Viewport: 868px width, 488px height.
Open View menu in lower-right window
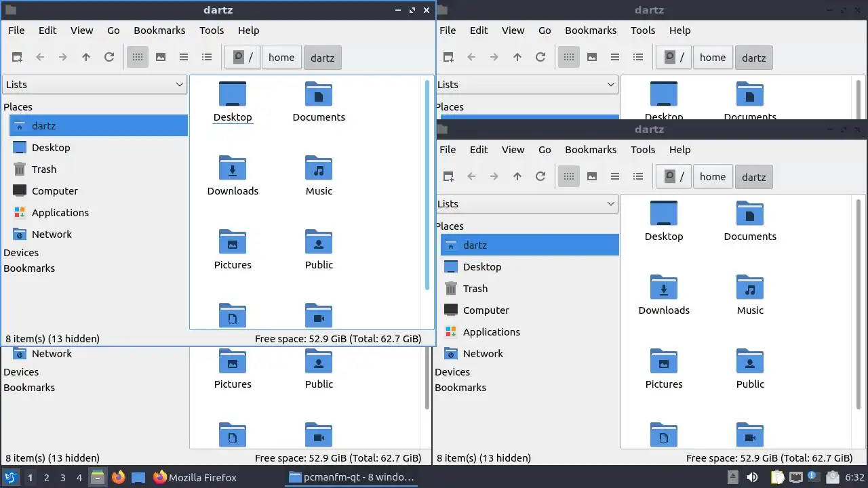[x=513, y=150]
